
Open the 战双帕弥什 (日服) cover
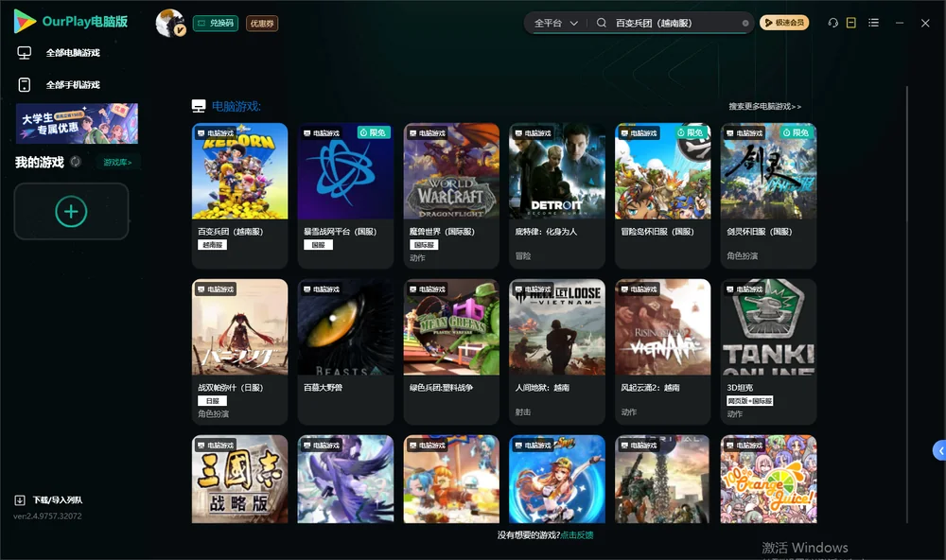(240, 327)
